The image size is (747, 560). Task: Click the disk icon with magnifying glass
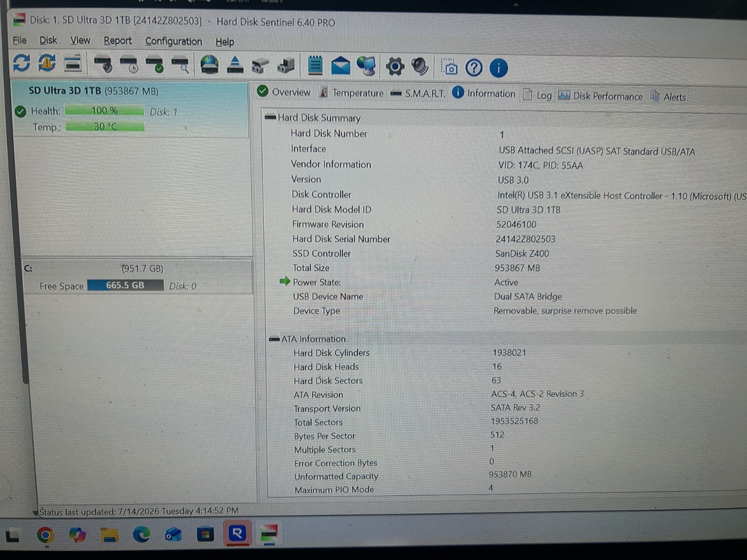180,65
